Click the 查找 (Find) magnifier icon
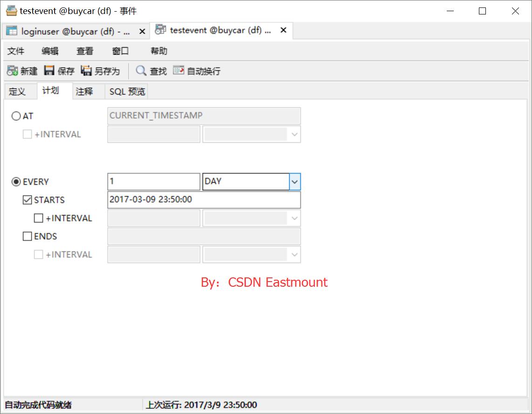This screenshot has width=532, height=414. (x=141, y=71)
